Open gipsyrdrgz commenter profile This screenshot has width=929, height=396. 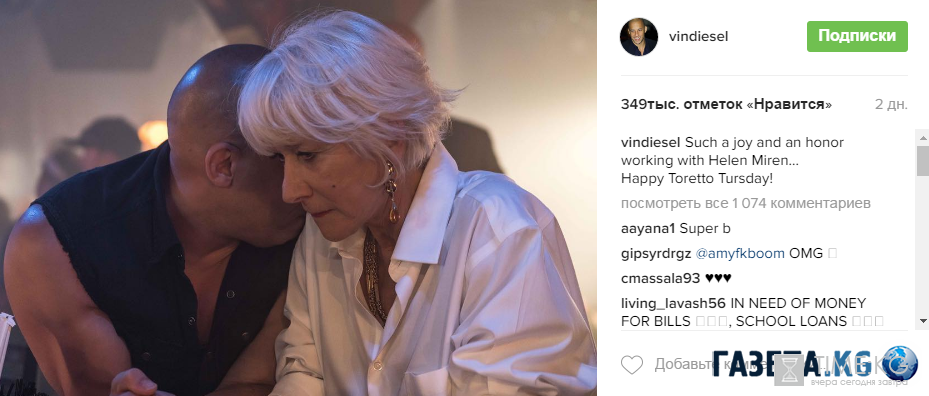point(656,254)
